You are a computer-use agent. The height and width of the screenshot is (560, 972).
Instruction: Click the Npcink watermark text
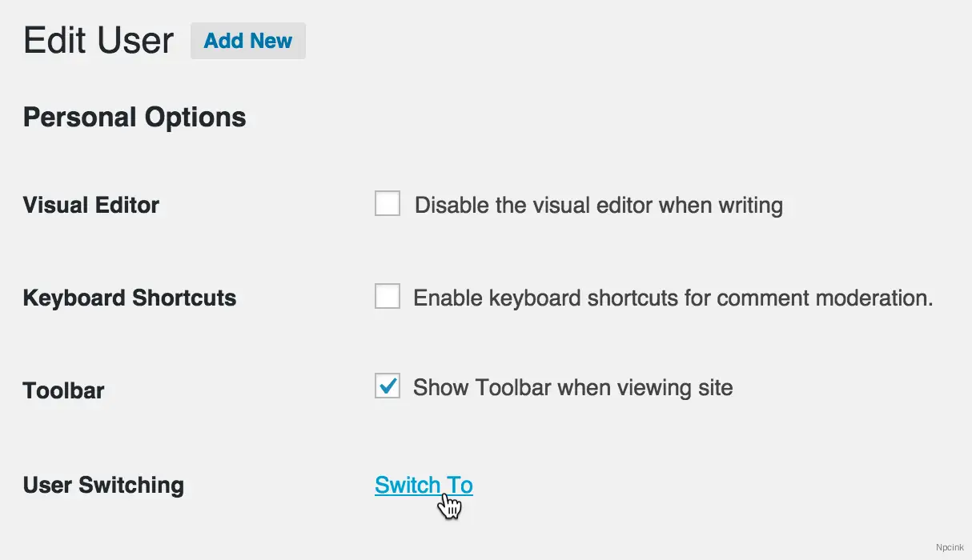pos(950,547)
